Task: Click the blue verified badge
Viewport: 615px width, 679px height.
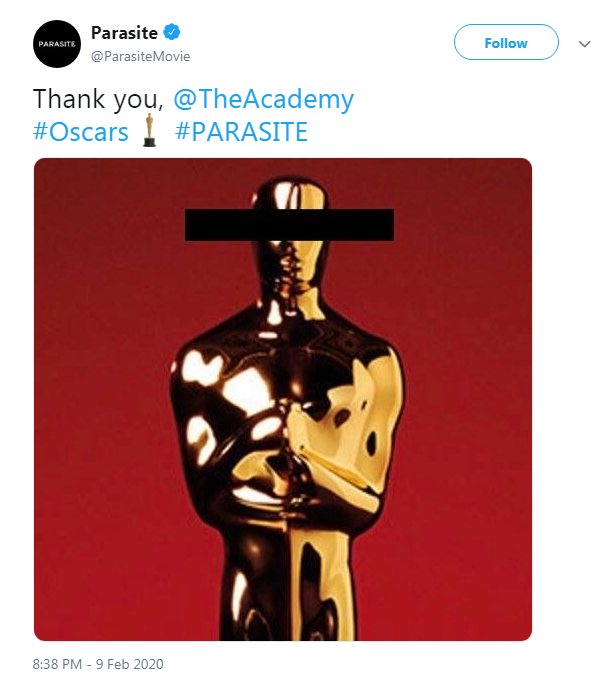Action: (172, 32)
